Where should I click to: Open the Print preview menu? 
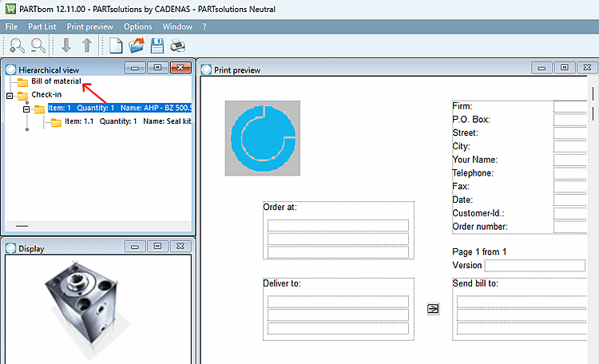(89, 26)
